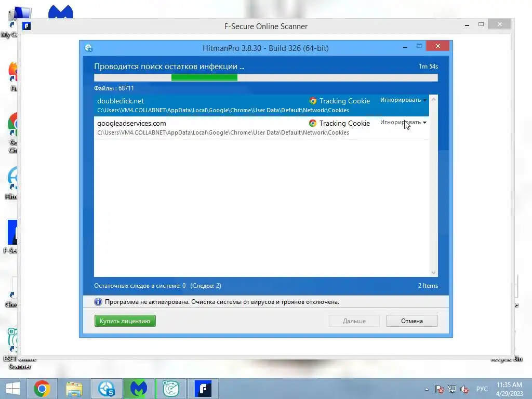Screen dimensions: 532x399
Task: Open the Ignore dropdown for doubleclick.net
Action: coord(403,100)
